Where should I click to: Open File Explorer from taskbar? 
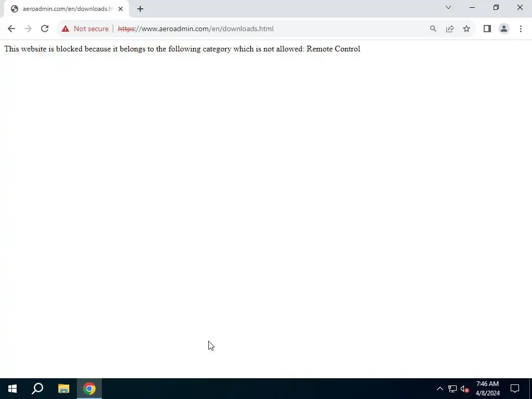click(x=63, y=389)
